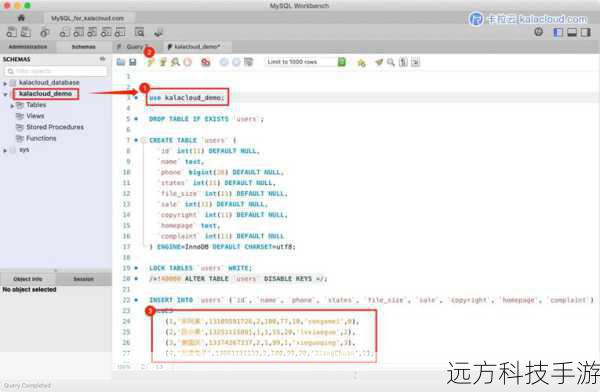Switch to Administration tab
This screenshot has height=392, width=600.
(x=28, y=47)
